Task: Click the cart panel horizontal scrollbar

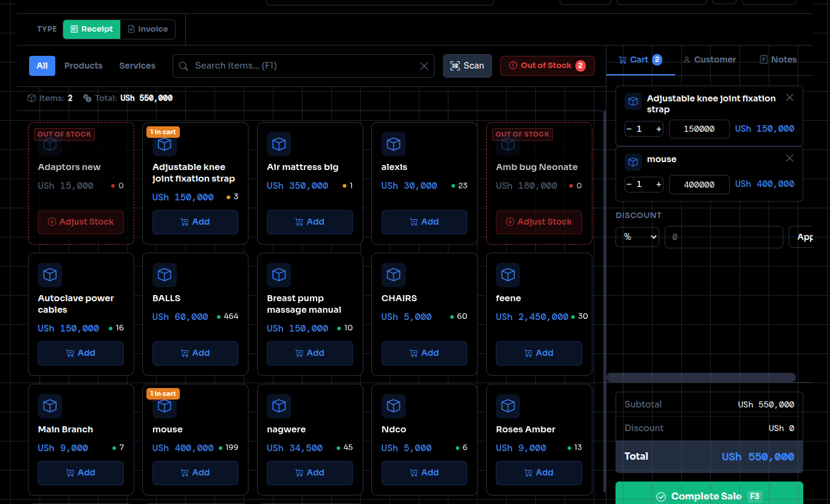Action: click(701, 378)
